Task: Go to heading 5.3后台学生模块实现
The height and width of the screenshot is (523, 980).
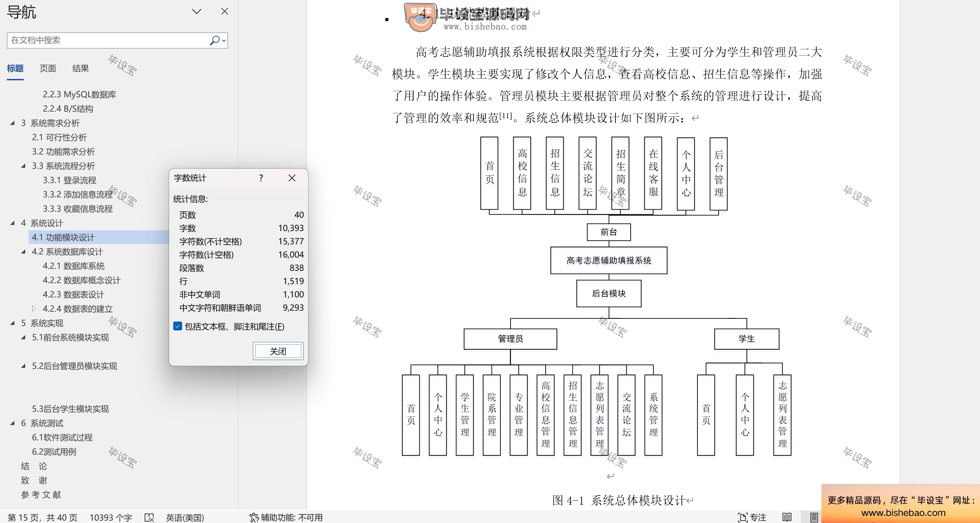Action: pos(70,409)
